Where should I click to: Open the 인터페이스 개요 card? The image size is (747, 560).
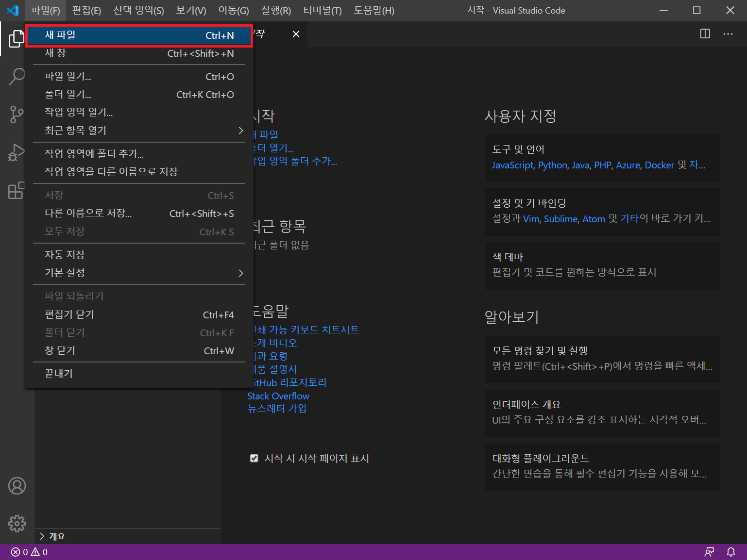tap(602, 413)
